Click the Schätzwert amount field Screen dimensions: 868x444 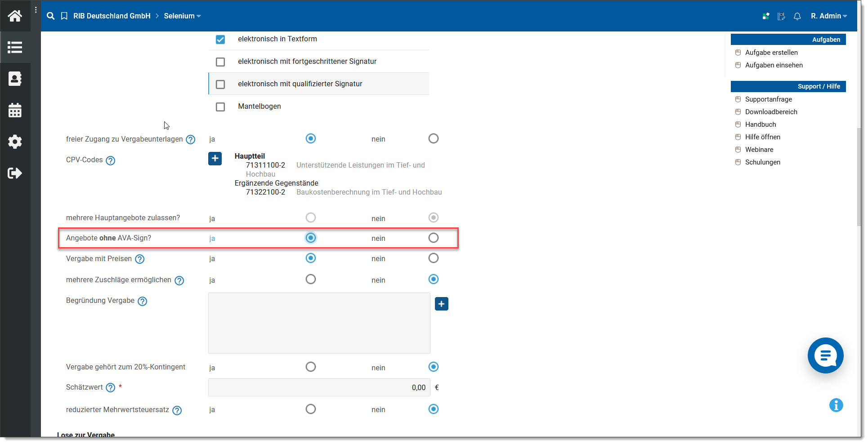tap(319, 387)
